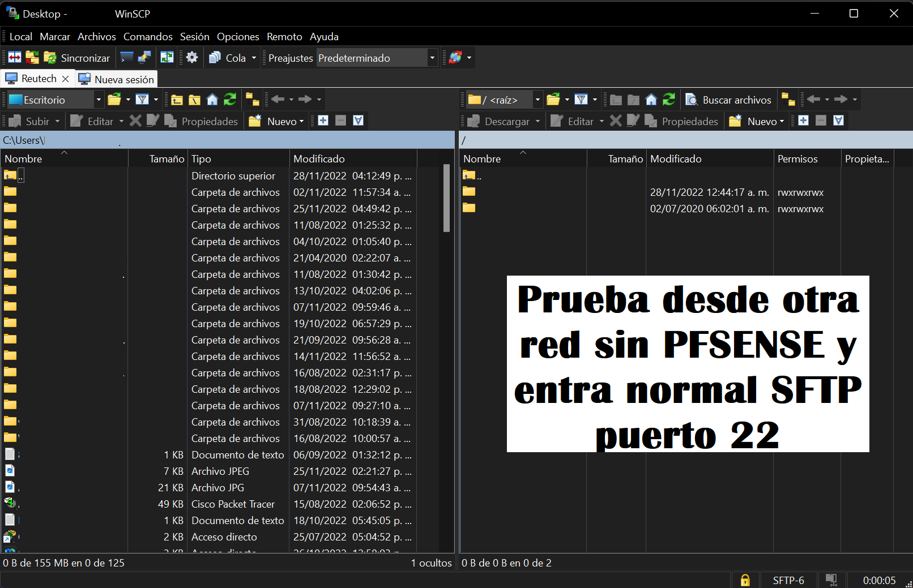Click the remote Nuevo button

pos(757,121)
